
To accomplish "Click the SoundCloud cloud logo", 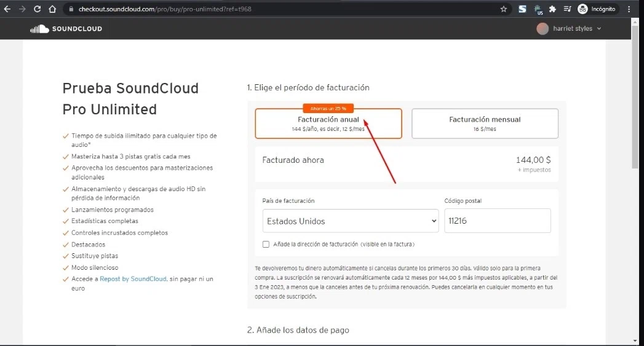I will [39, 29].
